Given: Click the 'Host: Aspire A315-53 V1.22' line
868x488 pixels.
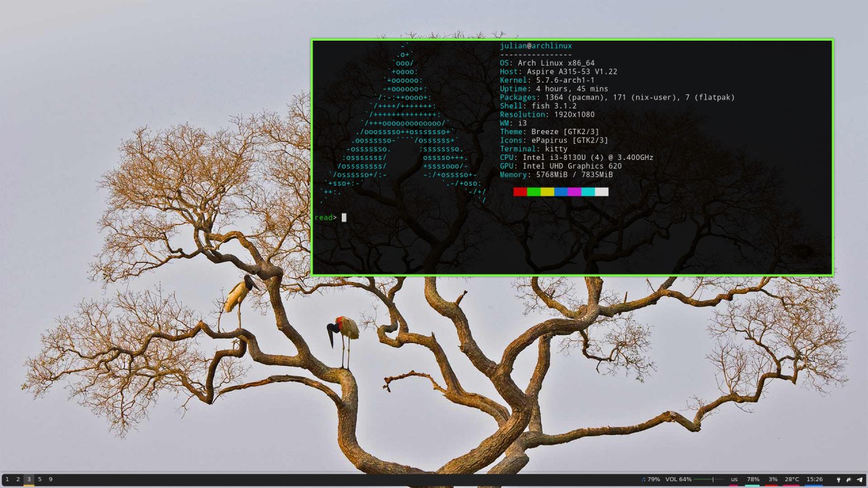Looking at the screenshot, I should (558, 72).
